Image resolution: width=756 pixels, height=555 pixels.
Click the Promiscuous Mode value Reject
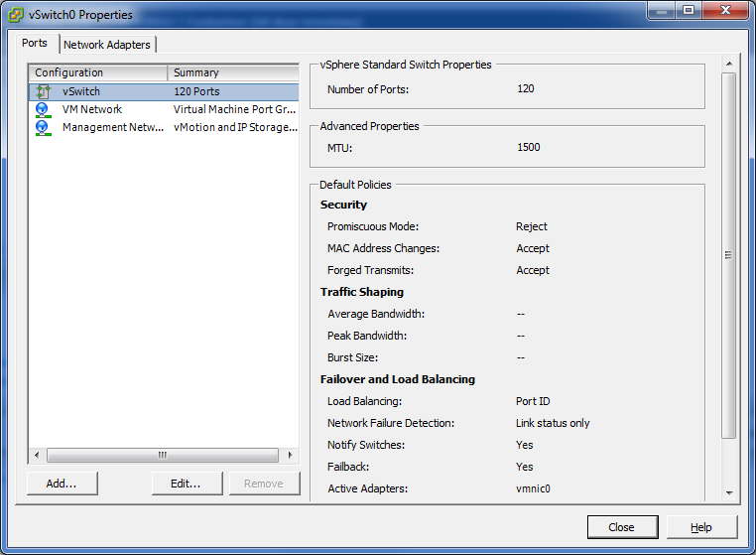[532, 226]
